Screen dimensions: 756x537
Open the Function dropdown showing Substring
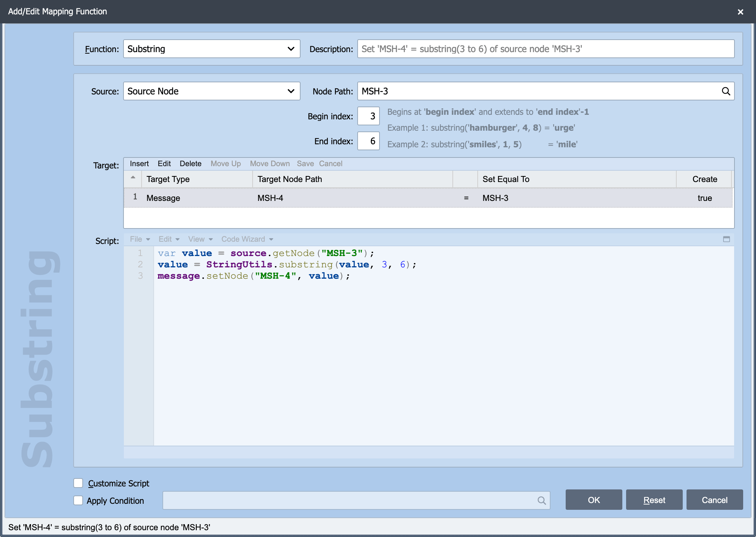pos(211,49)
